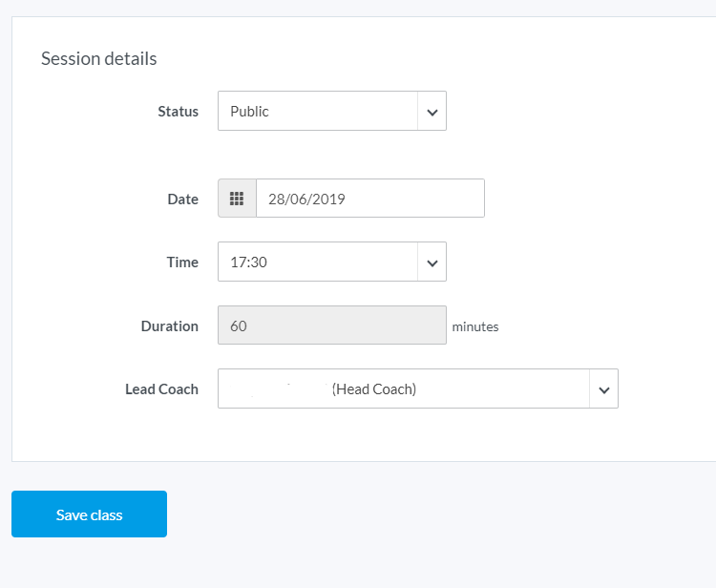Viewport: 716px width, 588px height.
Task: Click the Date field label
Action: coord(182,199)
